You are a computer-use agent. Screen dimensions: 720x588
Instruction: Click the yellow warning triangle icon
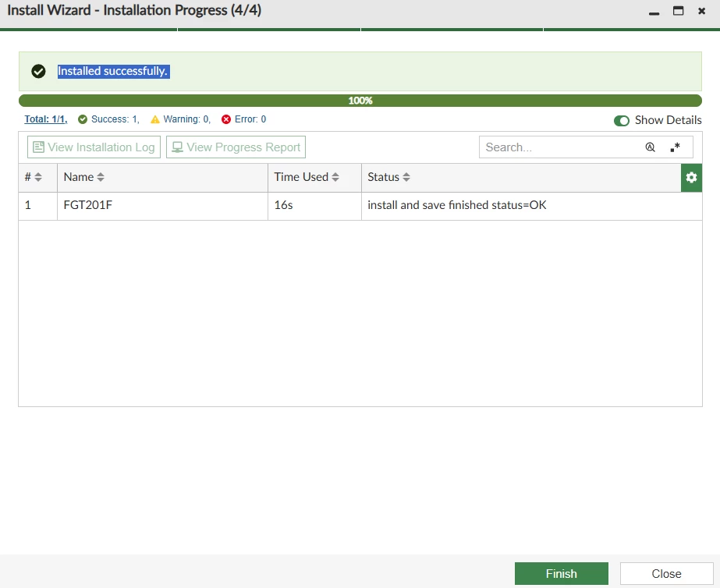pos(155,119)
